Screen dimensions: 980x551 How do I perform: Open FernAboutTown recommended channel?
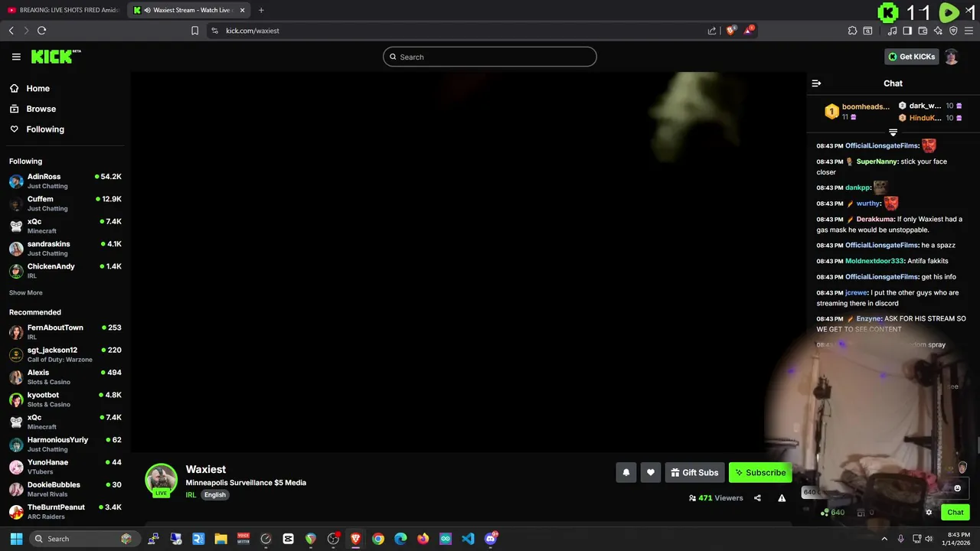pos(65,332)
